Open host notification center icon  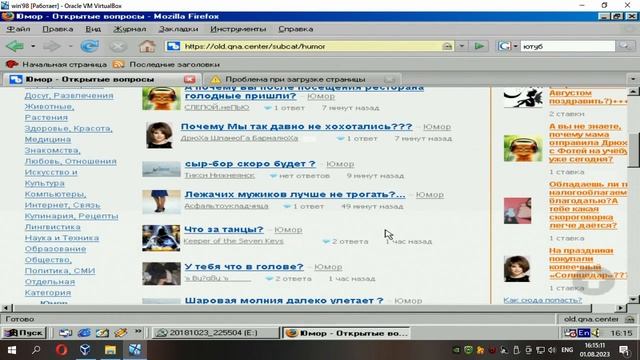(624, 350)
